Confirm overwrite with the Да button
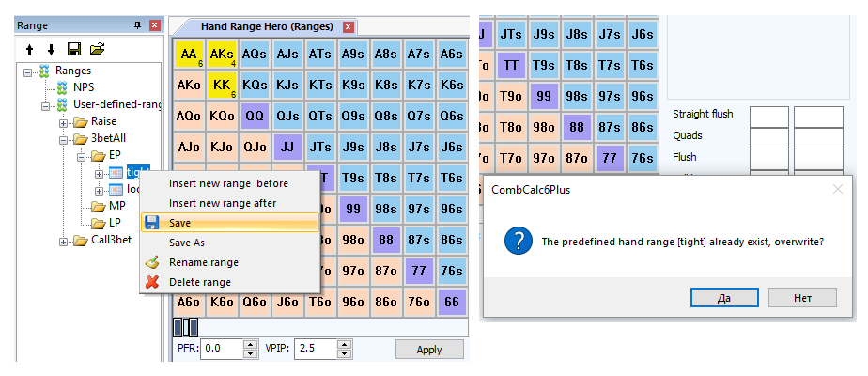The image size is (868, 376). (x=724, y=297)
